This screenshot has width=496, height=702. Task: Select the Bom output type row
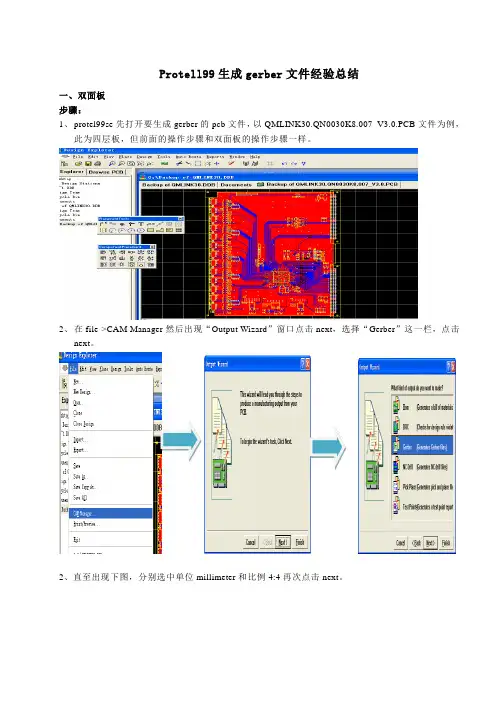point(423,407)
